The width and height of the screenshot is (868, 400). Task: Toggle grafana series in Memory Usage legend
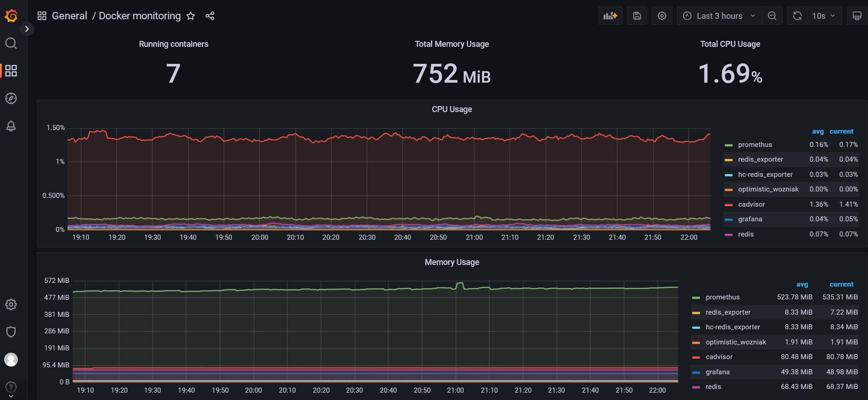717,372
